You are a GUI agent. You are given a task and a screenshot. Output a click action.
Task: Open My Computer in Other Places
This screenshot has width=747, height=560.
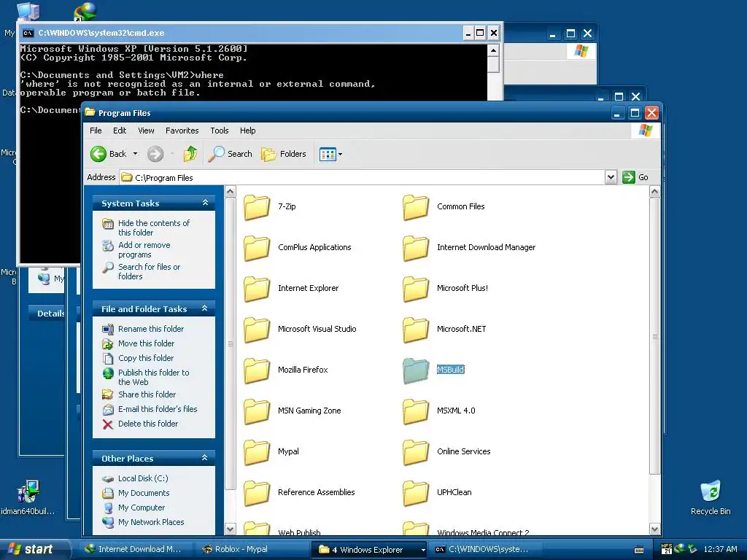[141, 507]
